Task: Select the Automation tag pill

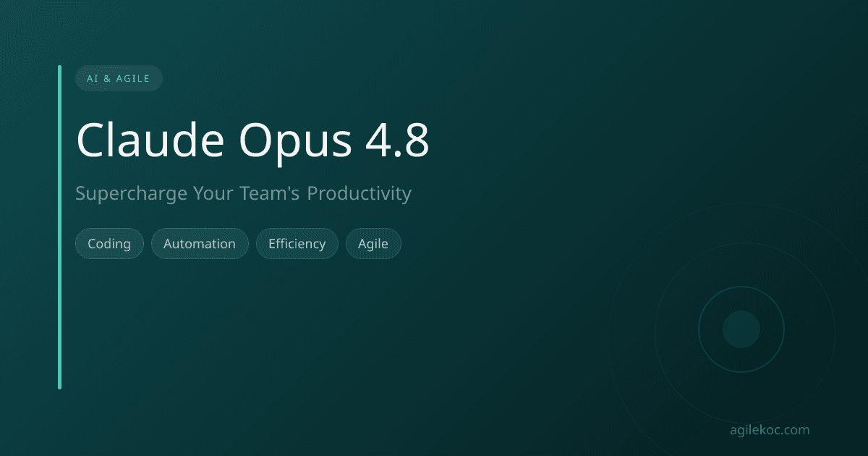Action: (x=200, y=244)
